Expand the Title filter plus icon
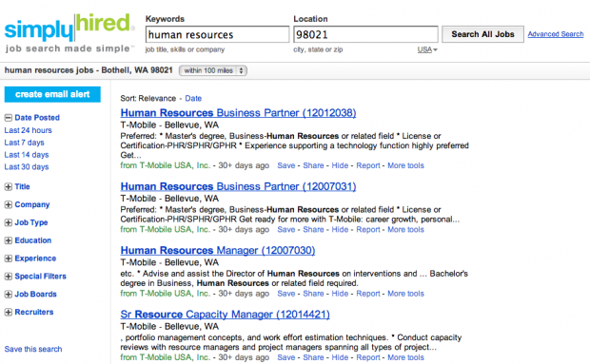The height and width of the screenshot is (364, 590). [x=9, y=186]
